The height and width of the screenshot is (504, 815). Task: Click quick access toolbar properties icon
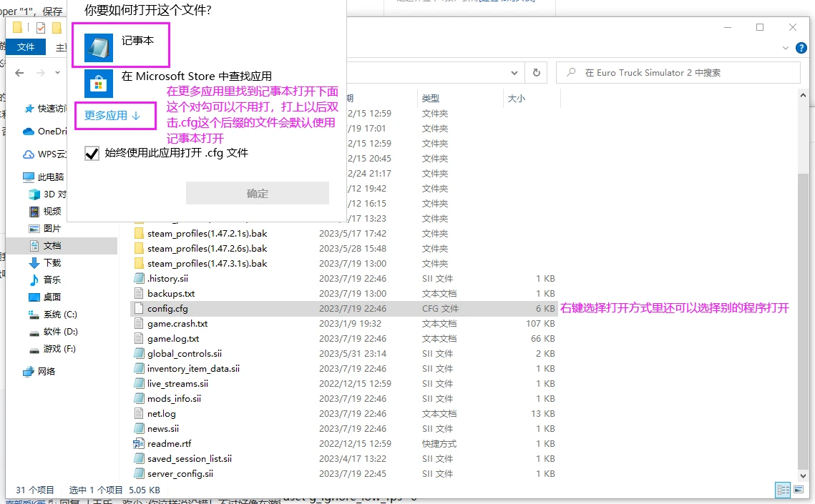tap(41, 28)
